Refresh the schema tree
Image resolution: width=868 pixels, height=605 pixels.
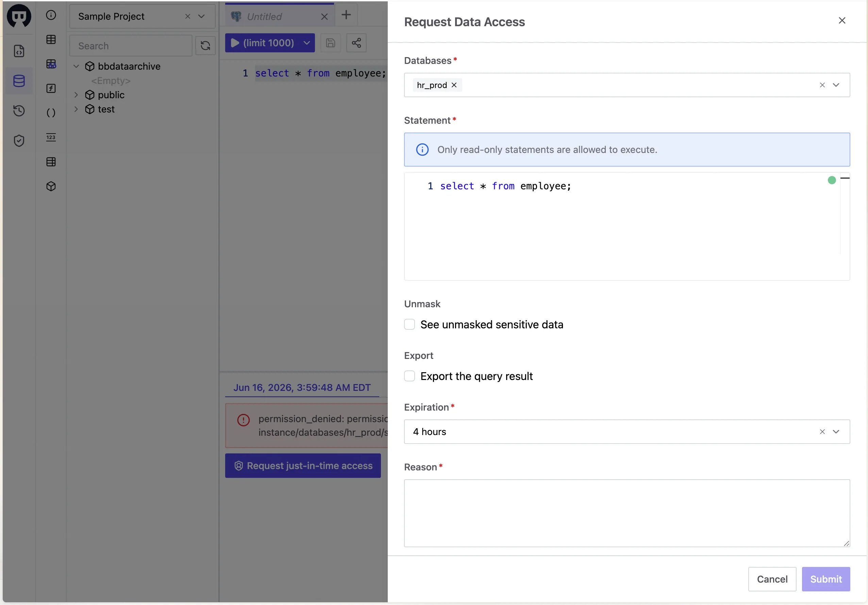[205, 46]
